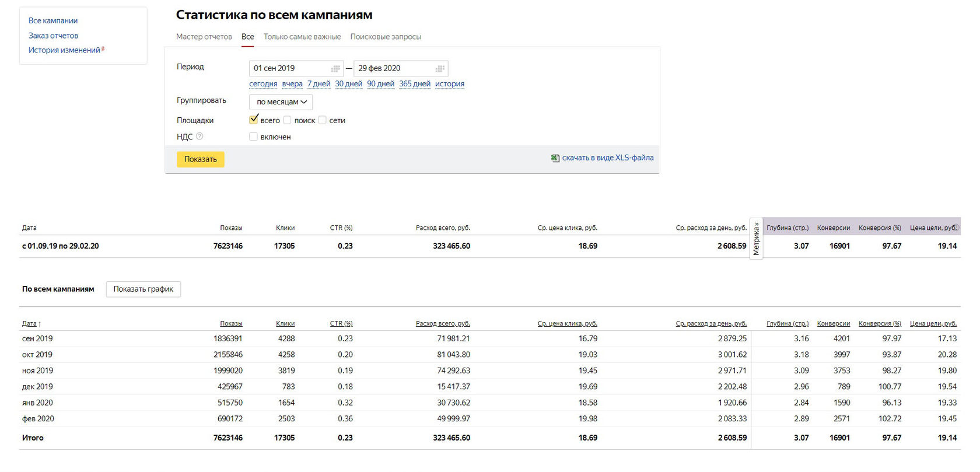The height and width of the screenshot is (472, 980).
Task: Click 'Показать график' button
Action: click(143, 289)
